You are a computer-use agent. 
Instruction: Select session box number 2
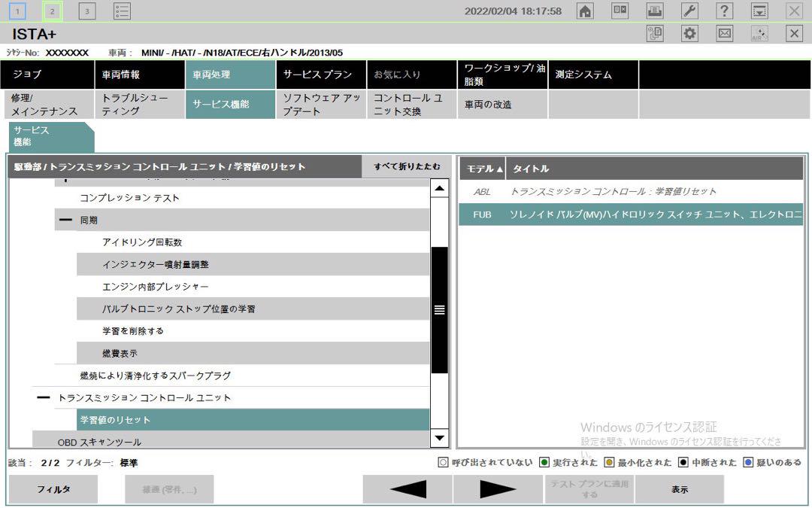point(53,11)
